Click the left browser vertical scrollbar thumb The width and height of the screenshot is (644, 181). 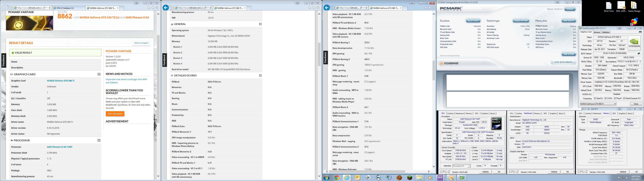(x=158, y=79)
